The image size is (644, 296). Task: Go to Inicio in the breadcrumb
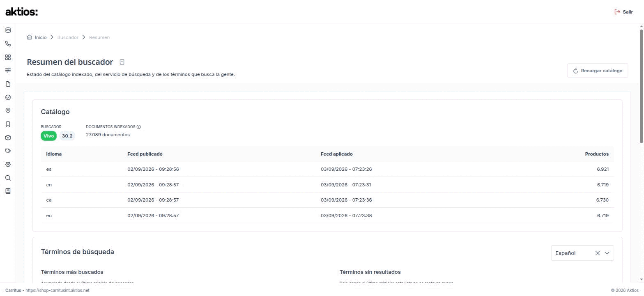point(37,37)
